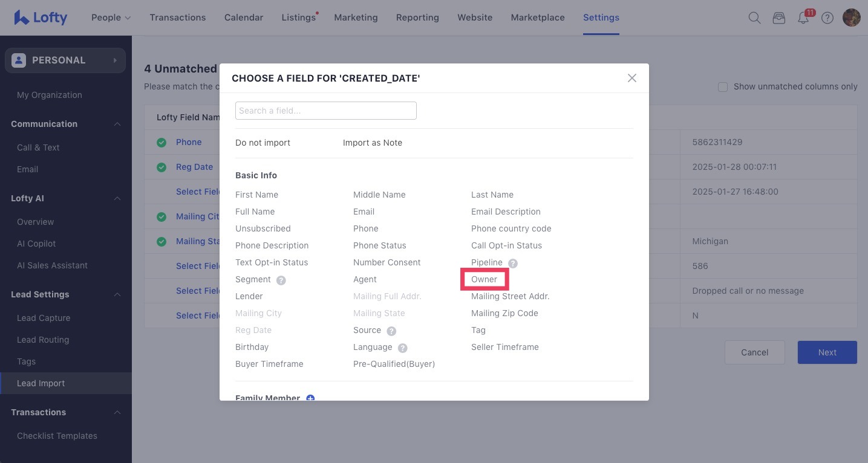
Task: Open Call & Text settings
Action: tap(38, 147)
